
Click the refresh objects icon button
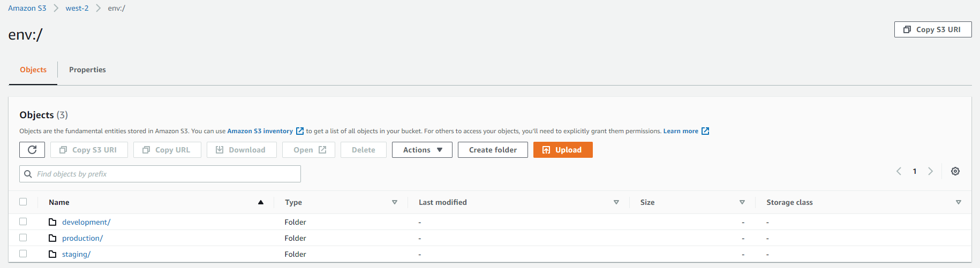coord(32,150)
